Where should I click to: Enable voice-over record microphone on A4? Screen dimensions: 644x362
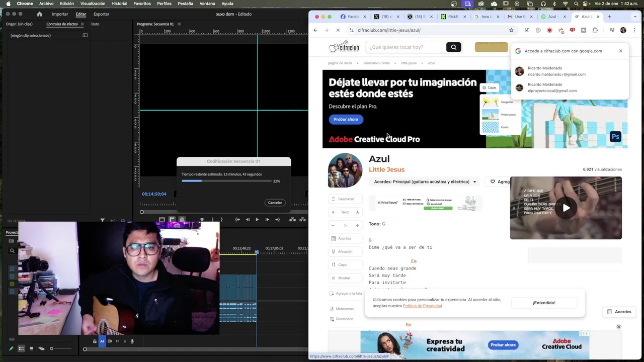click(x=132, y=341)
